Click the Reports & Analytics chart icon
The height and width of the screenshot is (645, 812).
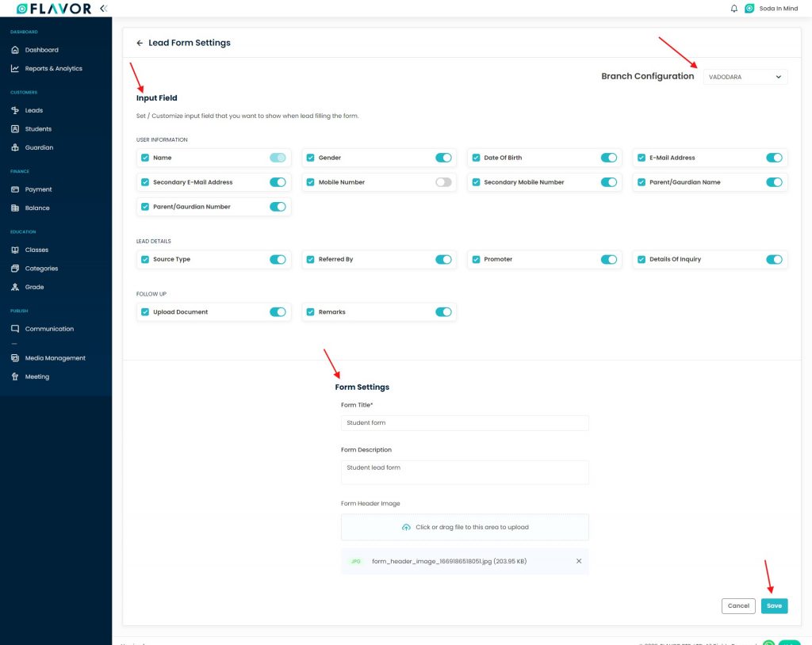[15, 68]
